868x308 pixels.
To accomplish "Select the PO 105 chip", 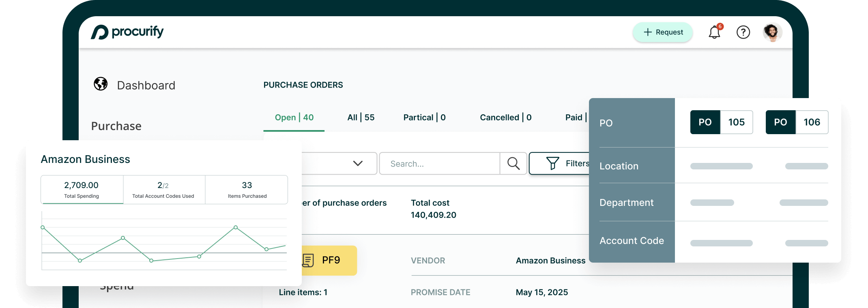I will (722, 122).
